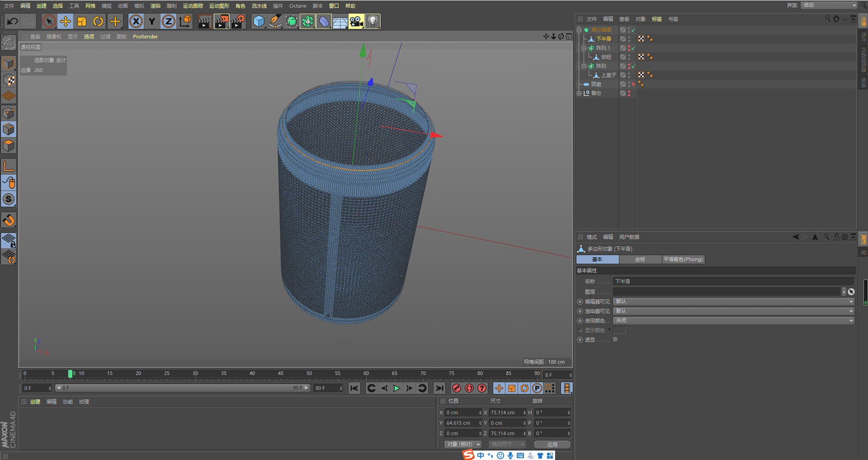Screen dimensions: 868x460
Task: Toggle the green checkmark on 阵列.1
Action: 633,48
